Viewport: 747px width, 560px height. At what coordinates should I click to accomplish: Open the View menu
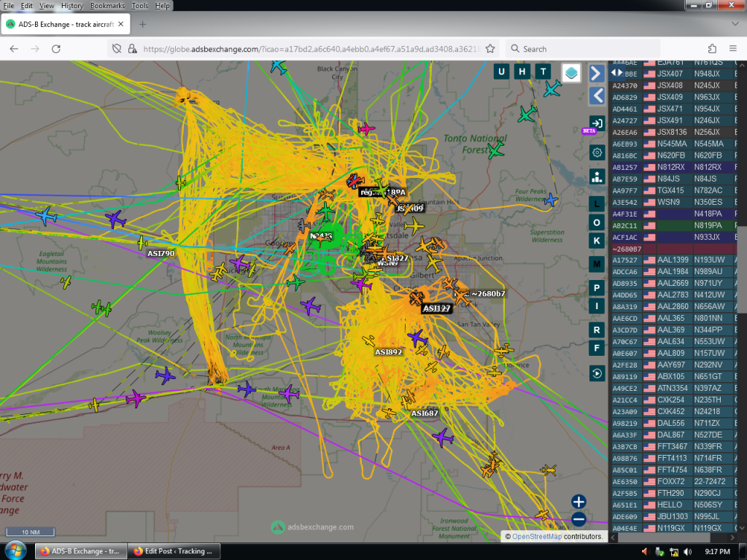coord(47,6)
